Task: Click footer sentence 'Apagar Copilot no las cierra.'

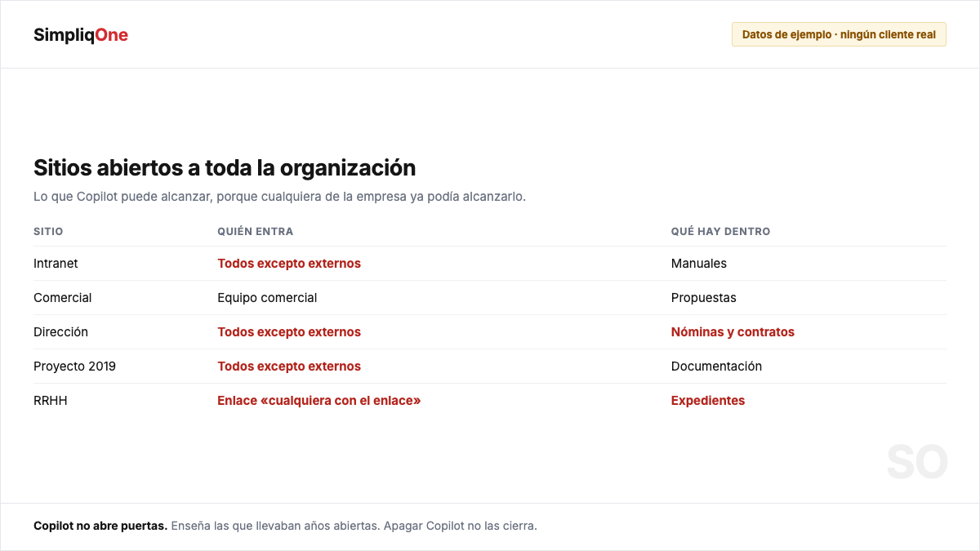Action: click(x=461, y=526)
